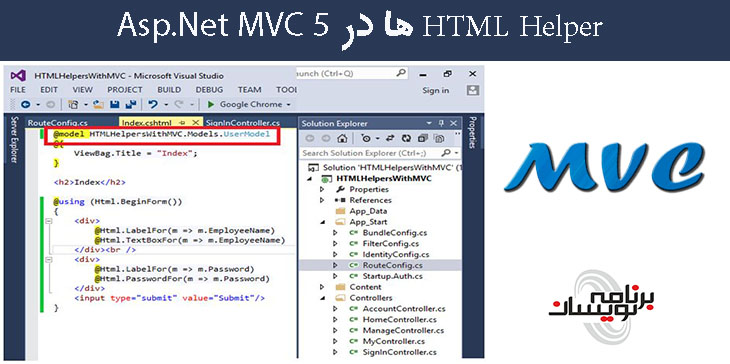This screenshot has height=364, width=730.
Task: Collapse the Controllers folder arrow
Action: coord(322,298)
